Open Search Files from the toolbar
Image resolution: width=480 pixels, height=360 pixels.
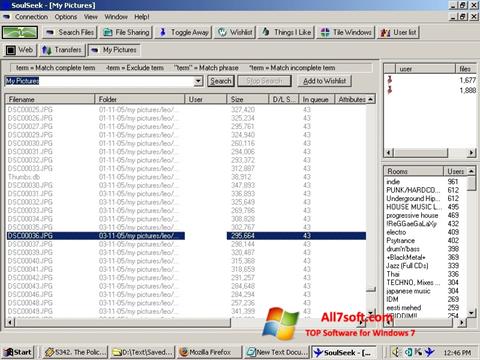coord(70,32)
